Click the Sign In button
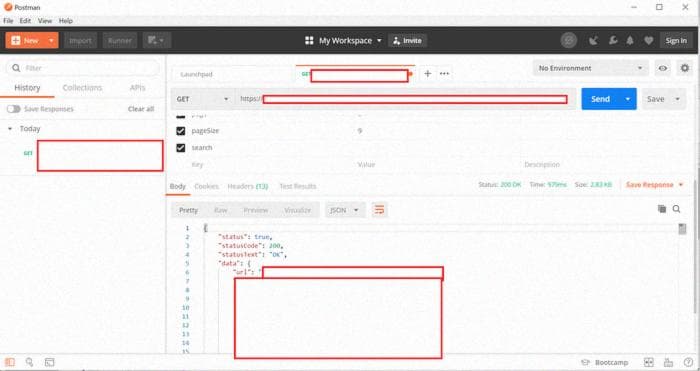This screenshot has width=700, height=371. [x=676, y=41]
